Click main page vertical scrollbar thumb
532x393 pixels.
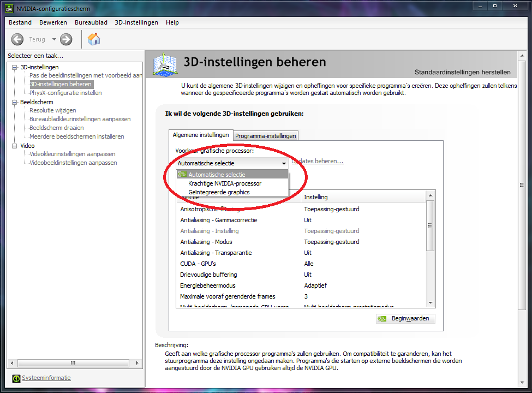522,185
